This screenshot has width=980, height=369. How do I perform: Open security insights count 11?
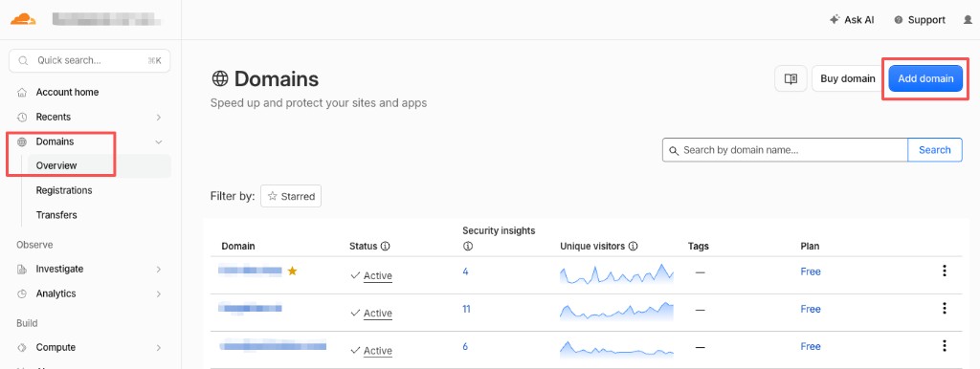(467, 309)
